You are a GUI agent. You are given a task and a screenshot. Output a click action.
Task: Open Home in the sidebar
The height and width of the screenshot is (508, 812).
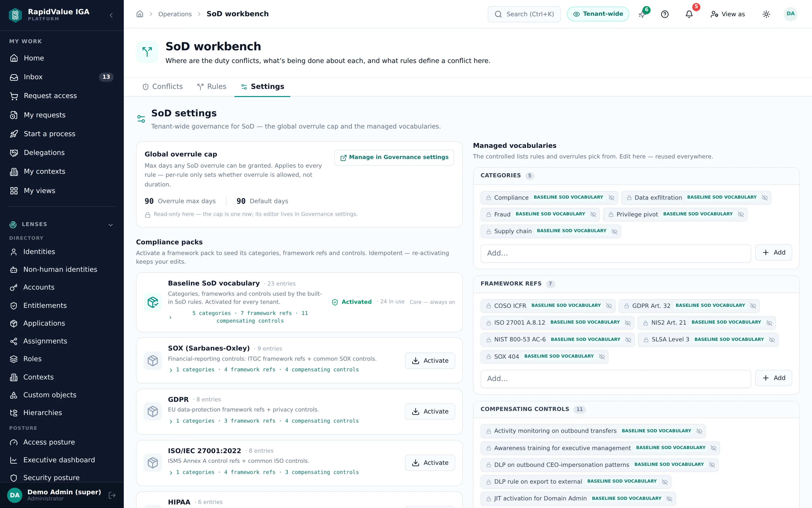coord(62,58)
